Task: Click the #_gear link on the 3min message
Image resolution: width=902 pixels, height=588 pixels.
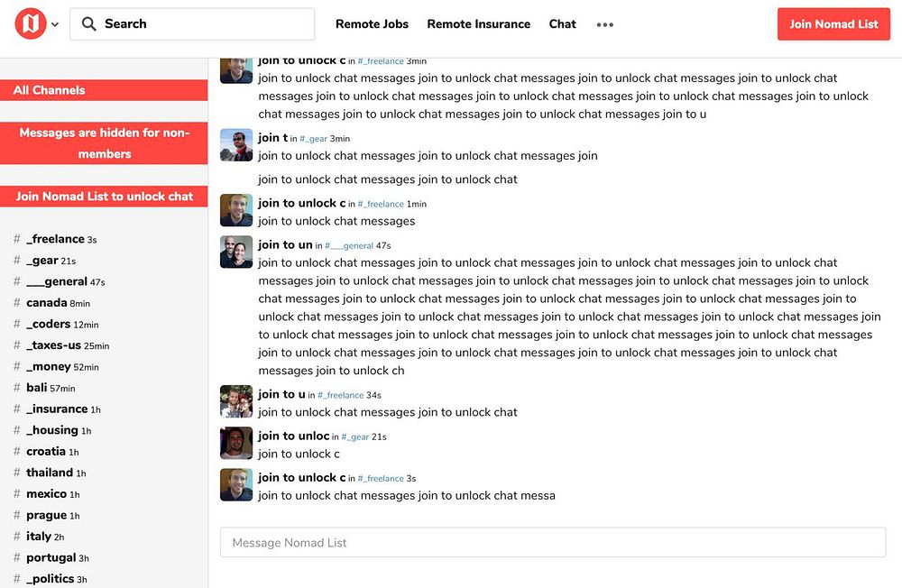Action: click(314, 139)
